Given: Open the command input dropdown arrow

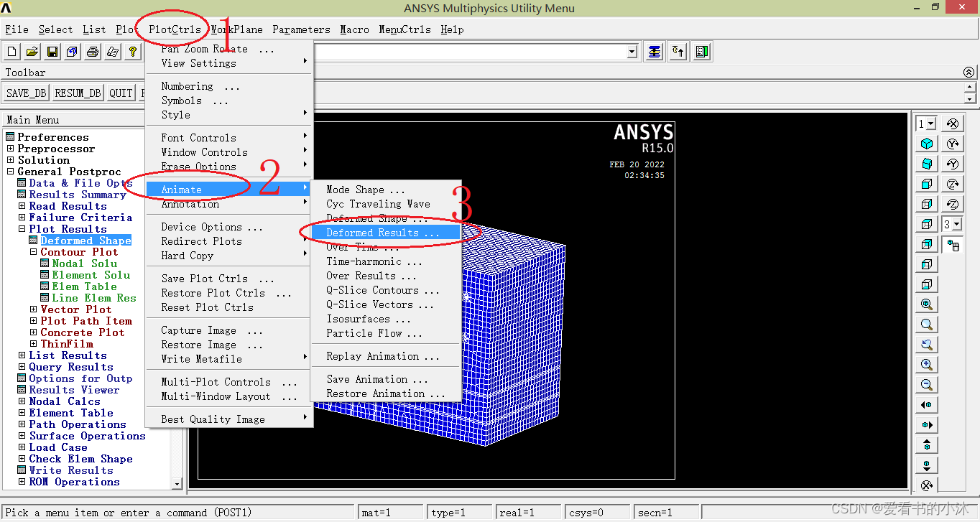Looking at the screenshot, I should (632, 52).
